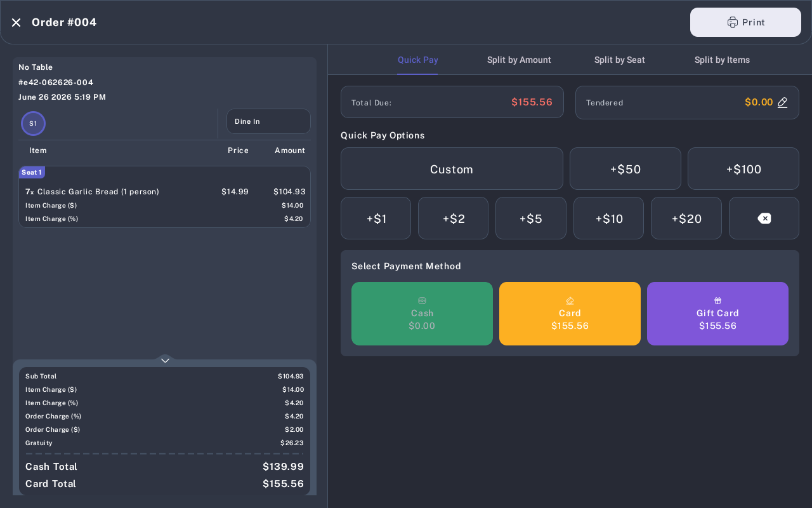Open the Dine In order type dropdown
The height and width of the screenshot is (508, 812).
tap(268, 121)
